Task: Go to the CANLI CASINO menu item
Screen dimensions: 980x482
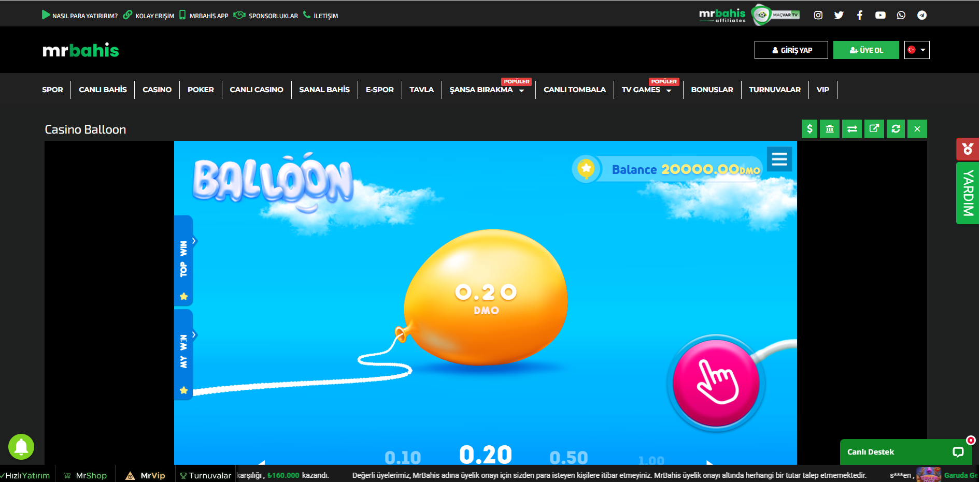Action: point(257,90)
